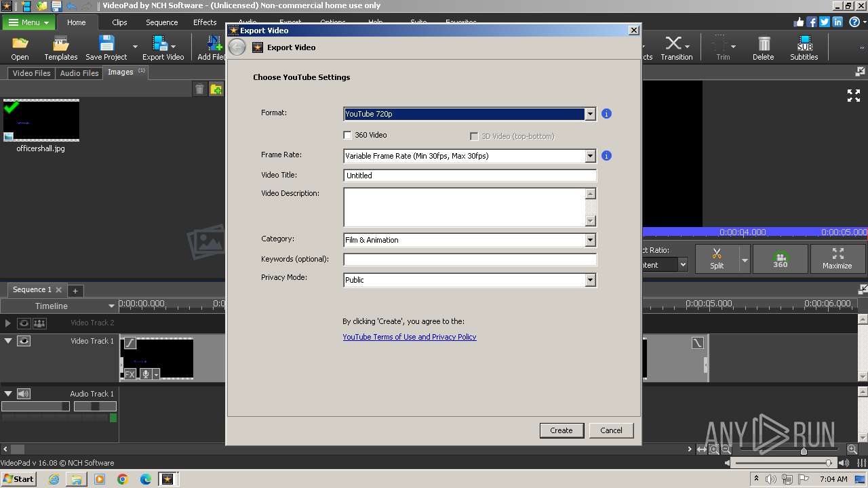Open the Subtitles tool
Screen dimensions: 868x488
click(x=804, y=49)
